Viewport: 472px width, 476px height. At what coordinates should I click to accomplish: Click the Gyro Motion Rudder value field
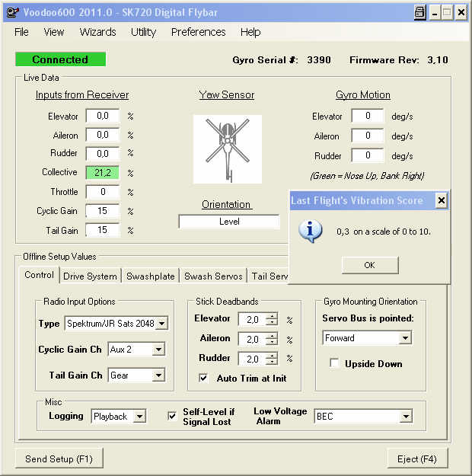tap(368, 155)
